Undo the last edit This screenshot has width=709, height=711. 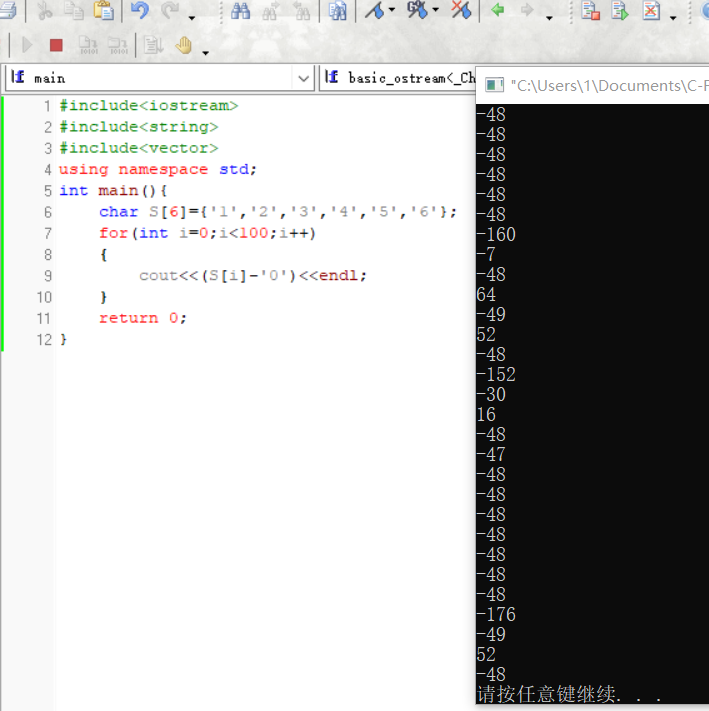click(140, 10)
